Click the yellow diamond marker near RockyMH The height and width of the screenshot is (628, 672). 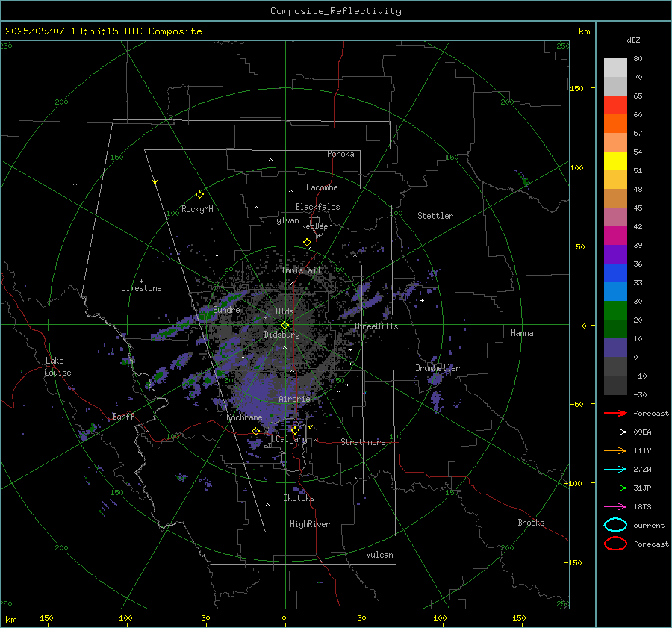coord(199,195)
